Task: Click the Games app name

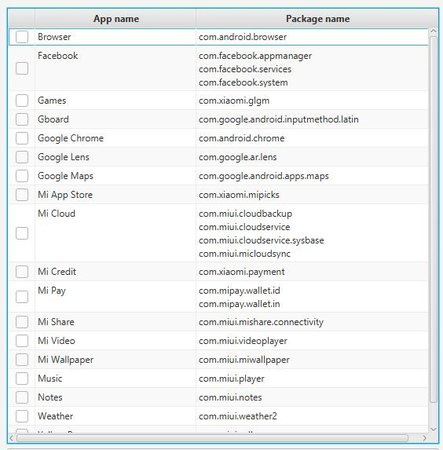Action: click(52, 100)
